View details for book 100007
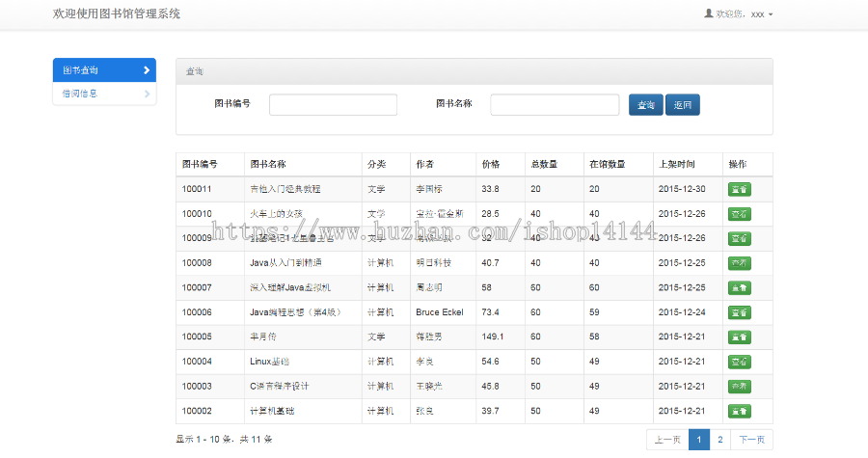 740,287
